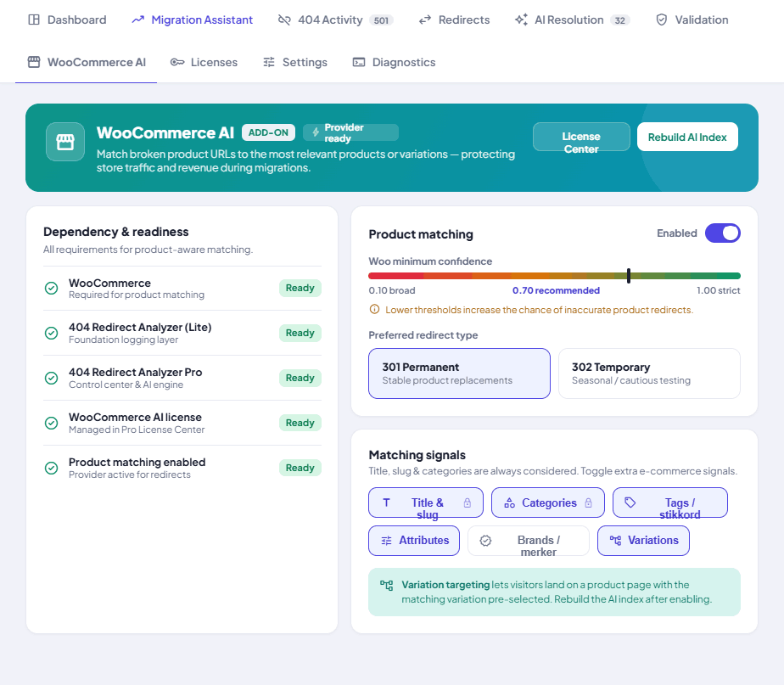784x685 pixels.
Task: Click the 32 count badge on AI Resolution
Action: tap(620, 20)
